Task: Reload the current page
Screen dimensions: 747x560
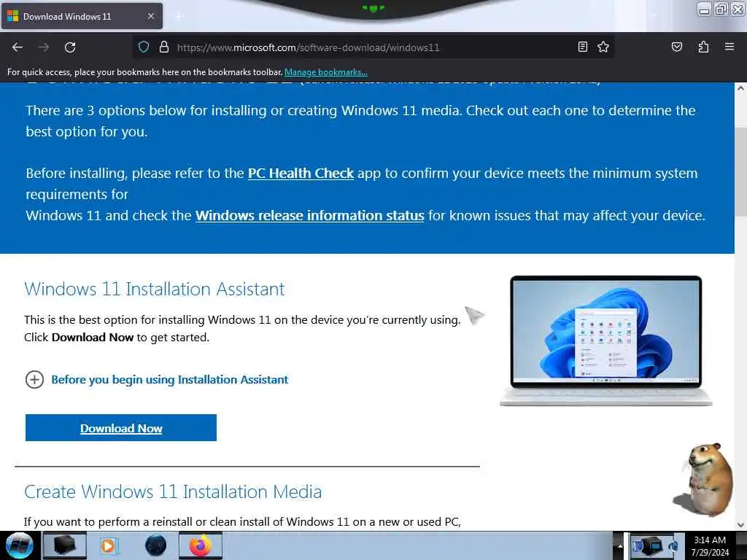Action: coord(70,47)
